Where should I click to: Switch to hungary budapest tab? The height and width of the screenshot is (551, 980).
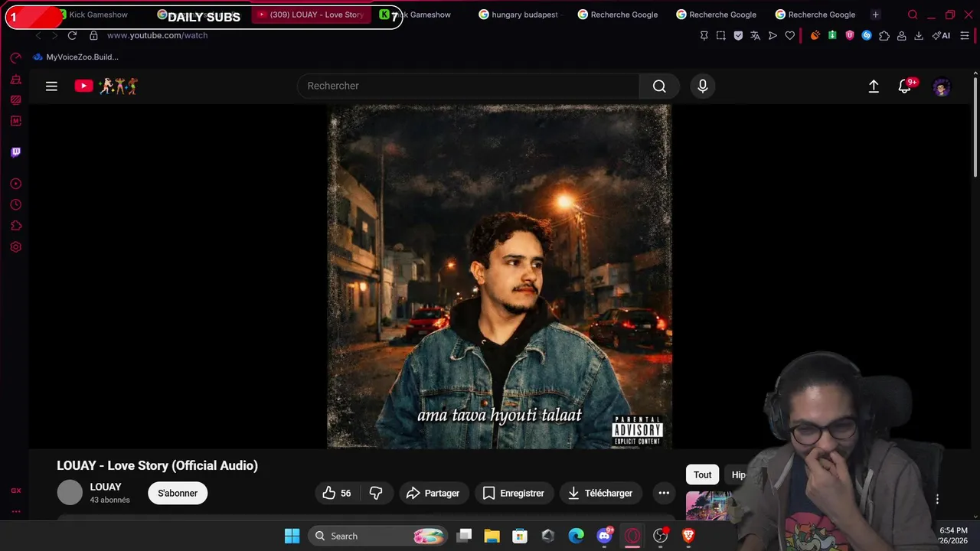click(x=518, y=15)
